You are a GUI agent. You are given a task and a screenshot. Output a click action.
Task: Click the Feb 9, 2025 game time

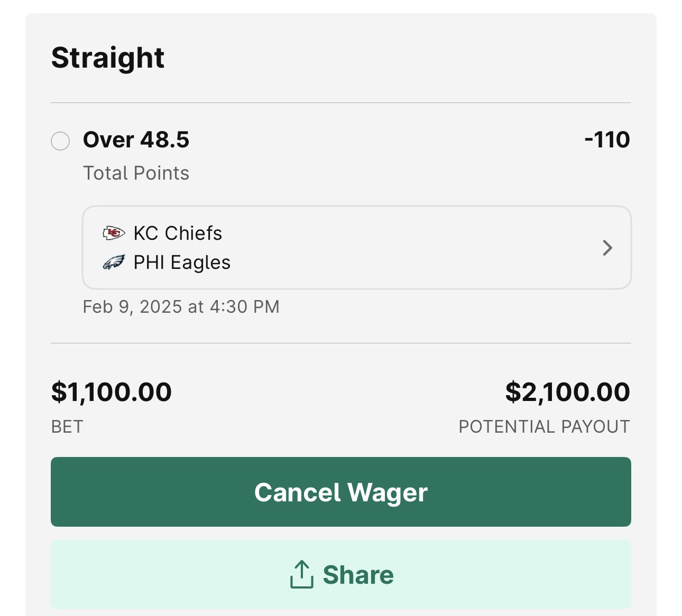181,307
